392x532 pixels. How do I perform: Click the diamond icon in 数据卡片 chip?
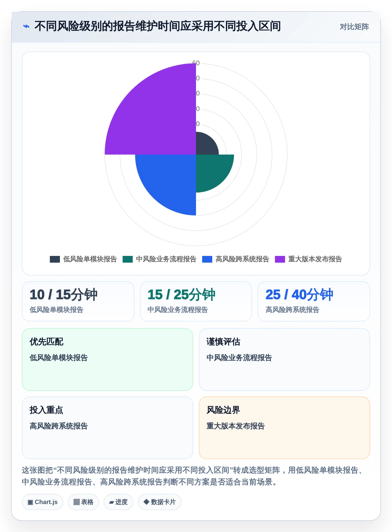pyautogui.click(x=146, y=502)
